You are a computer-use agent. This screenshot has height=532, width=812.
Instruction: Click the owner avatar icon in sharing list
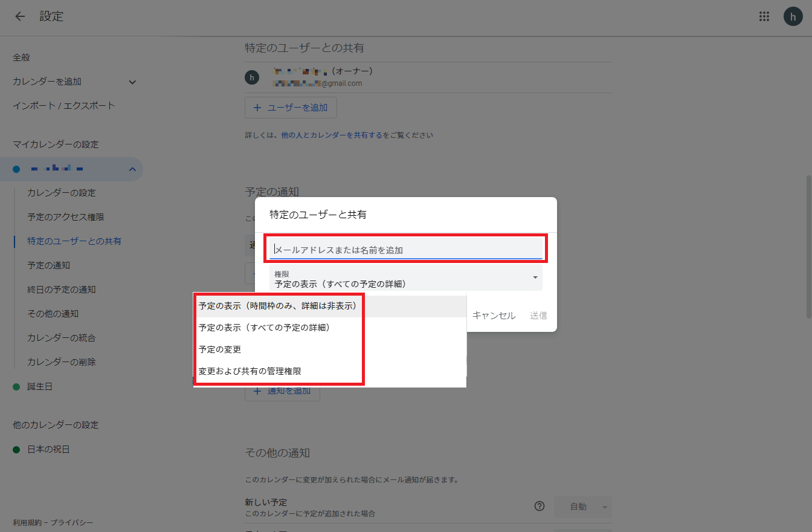pos(252,77)
